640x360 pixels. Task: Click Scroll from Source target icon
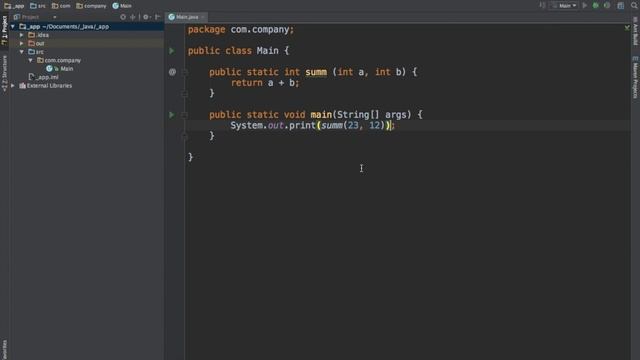click(123, 17)
